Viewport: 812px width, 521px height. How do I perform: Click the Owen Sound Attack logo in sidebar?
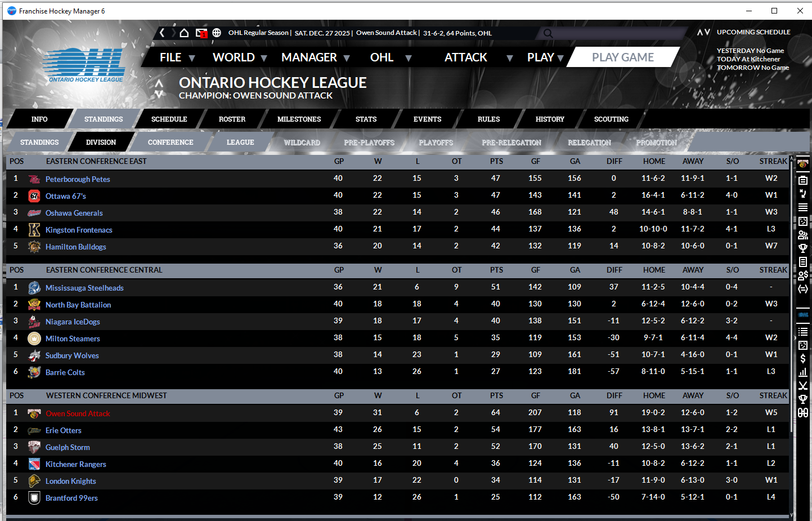click(x=803, y=164)
